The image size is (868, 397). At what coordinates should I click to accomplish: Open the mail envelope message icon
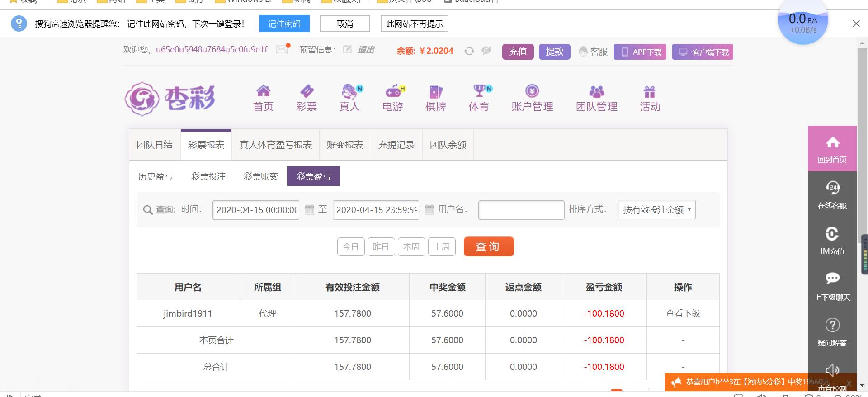282,49
